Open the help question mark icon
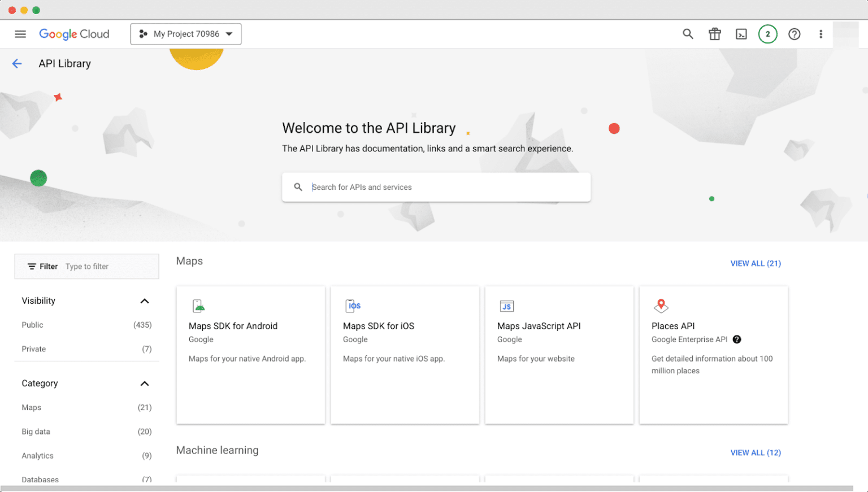 click(x=794, y=34)
